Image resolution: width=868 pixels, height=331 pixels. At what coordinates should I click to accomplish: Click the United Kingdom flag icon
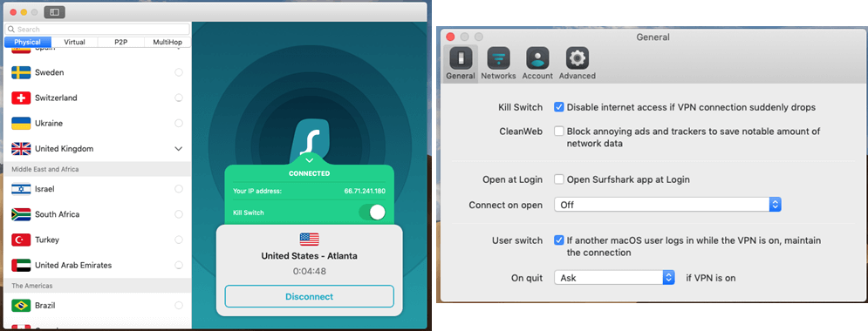click(21, 149)
